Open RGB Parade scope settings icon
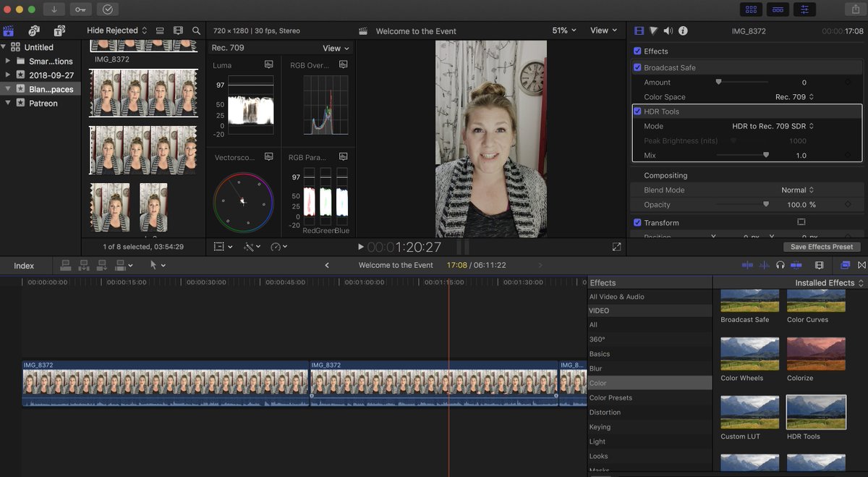868x477 pixels. tap(343, 156)
